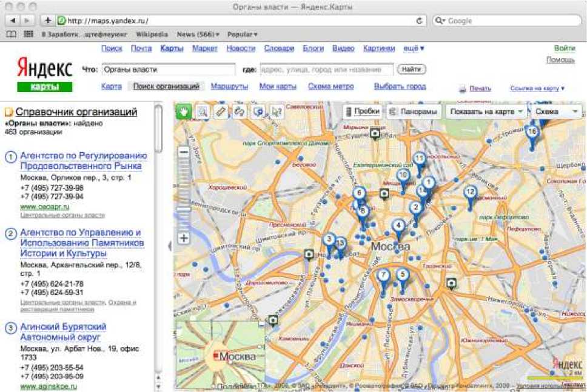Open the Схема метро tab
The width and height of the screenshot is (587, 392).
(330, 87)
